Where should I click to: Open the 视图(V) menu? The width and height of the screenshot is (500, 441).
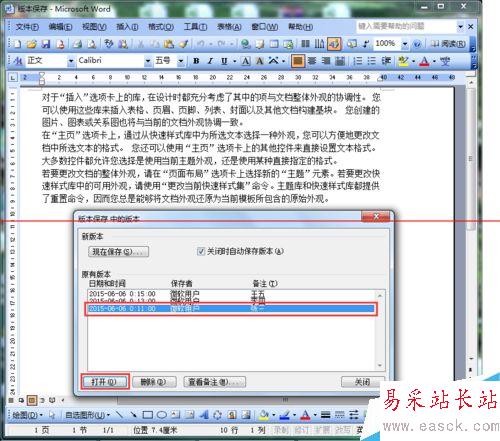94,27
